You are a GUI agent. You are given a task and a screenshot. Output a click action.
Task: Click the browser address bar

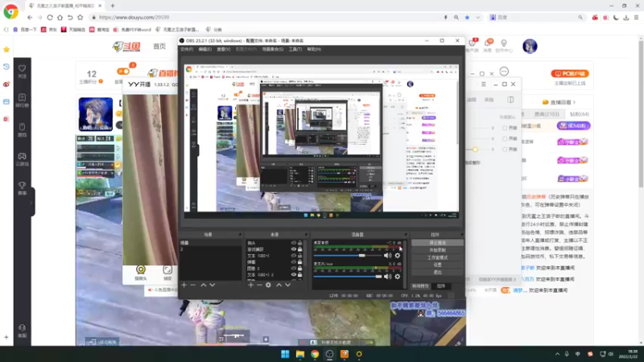coord(263,17)
